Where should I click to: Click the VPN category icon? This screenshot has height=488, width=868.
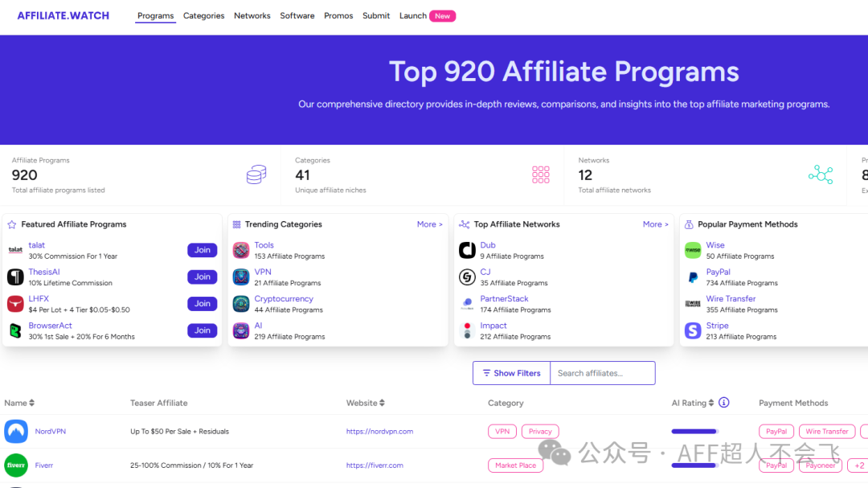click(x=241, y=277)
